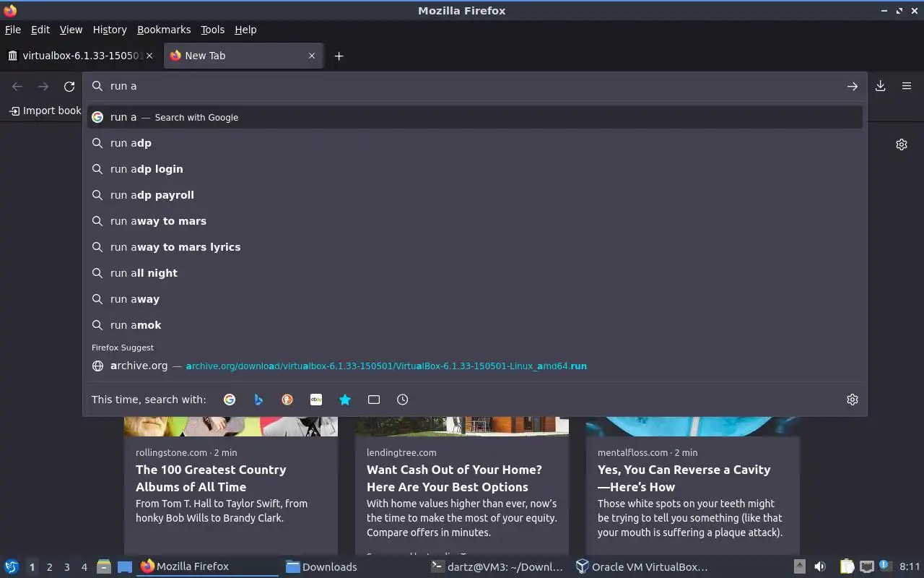Switch to workspace 3 in taskbar
The width and height of the screenshot is (924, 578).
click(67, 567)
